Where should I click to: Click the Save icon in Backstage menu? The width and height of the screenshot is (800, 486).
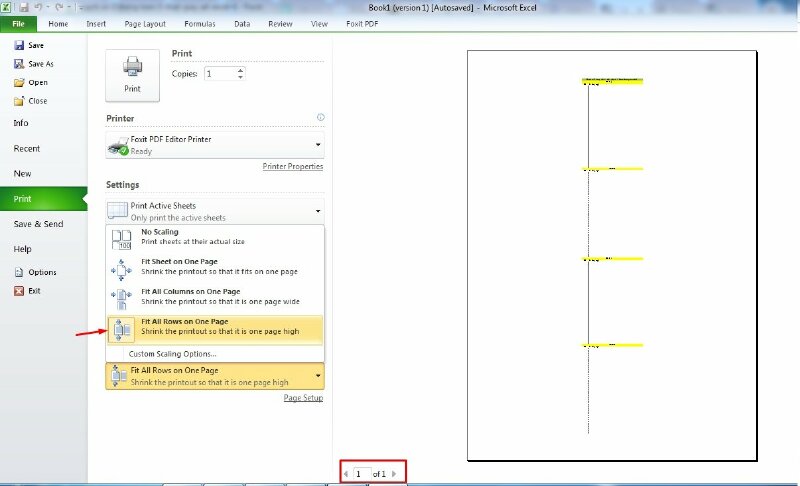[19, 45]
